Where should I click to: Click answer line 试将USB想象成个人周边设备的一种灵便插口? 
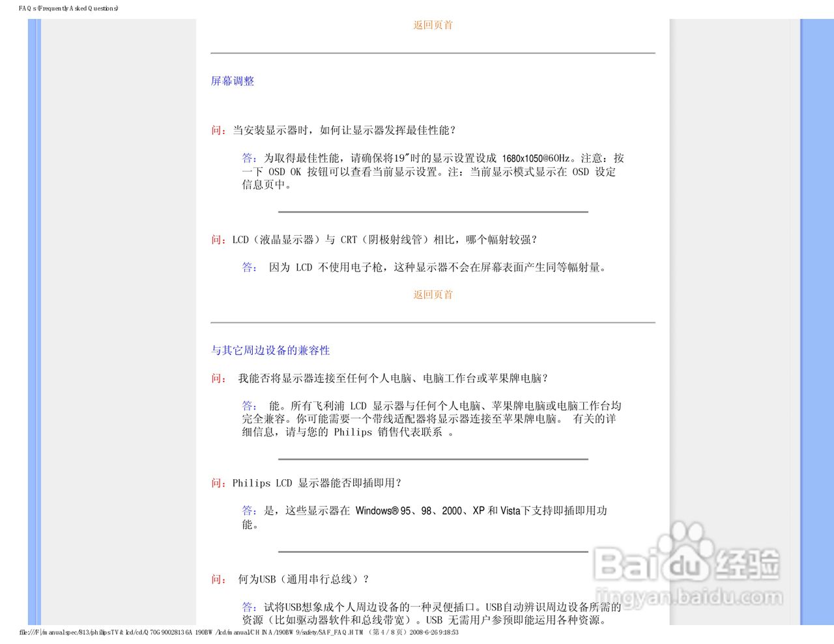click(x=442, y=607)
